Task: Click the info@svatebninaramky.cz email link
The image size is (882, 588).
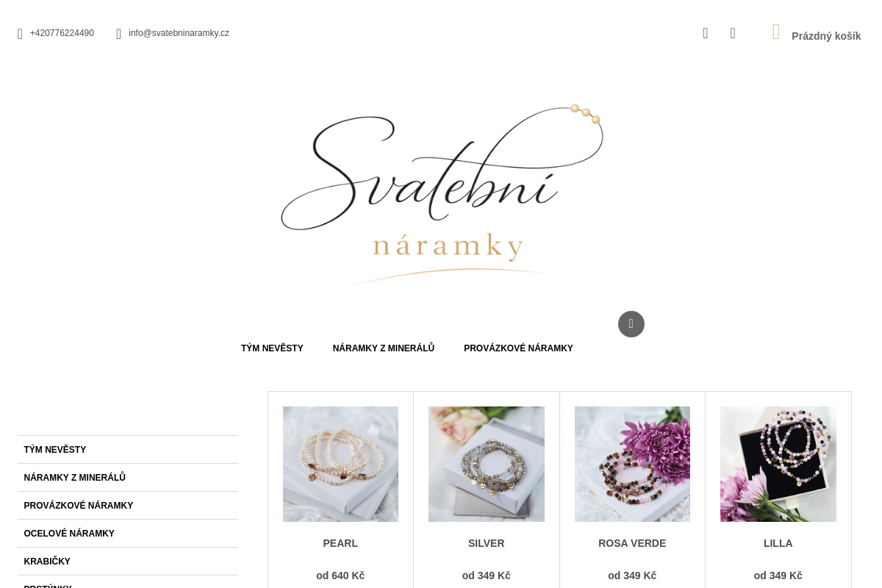Action: tap(179, 33)
